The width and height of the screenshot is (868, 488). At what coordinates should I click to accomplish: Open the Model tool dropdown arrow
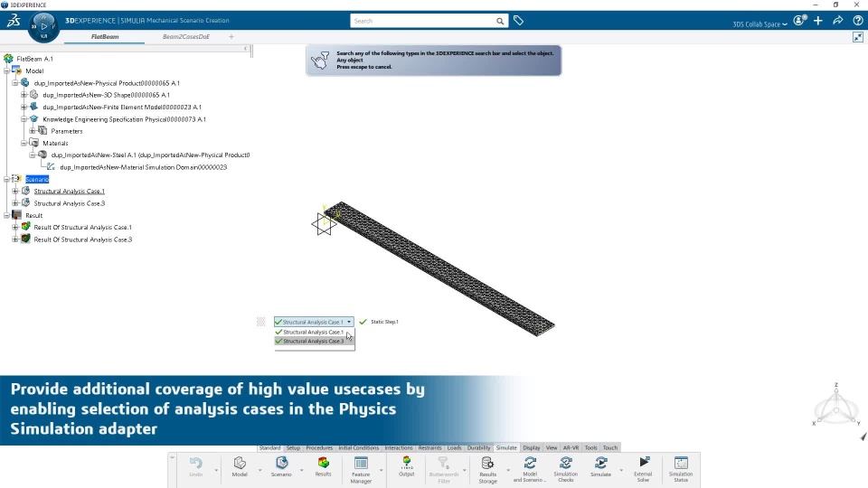pos(259,470)
